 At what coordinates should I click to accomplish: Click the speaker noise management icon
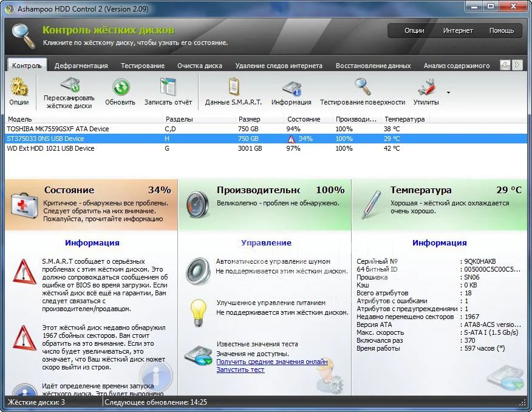point(198,271)
